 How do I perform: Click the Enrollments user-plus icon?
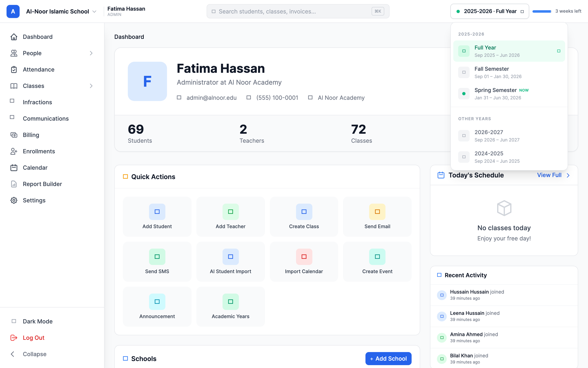click(14, 151)
